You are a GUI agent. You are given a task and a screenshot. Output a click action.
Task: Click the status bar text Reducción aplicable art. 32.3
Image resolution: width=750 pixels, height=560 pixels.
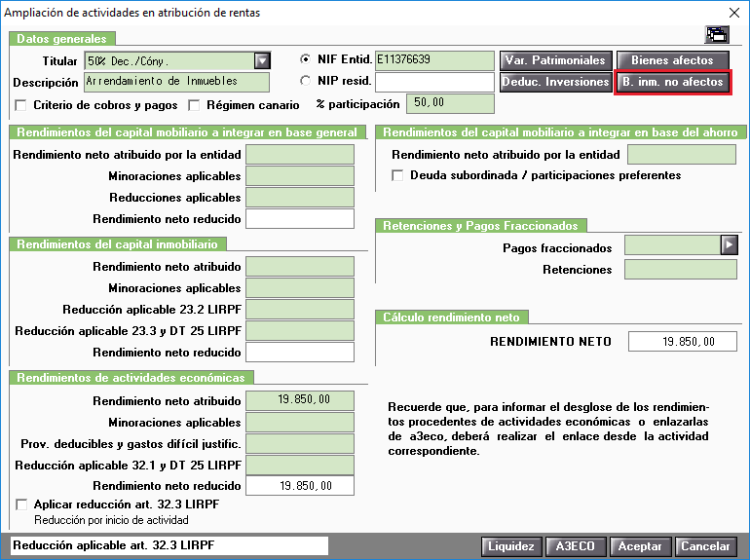click(113, 545)
